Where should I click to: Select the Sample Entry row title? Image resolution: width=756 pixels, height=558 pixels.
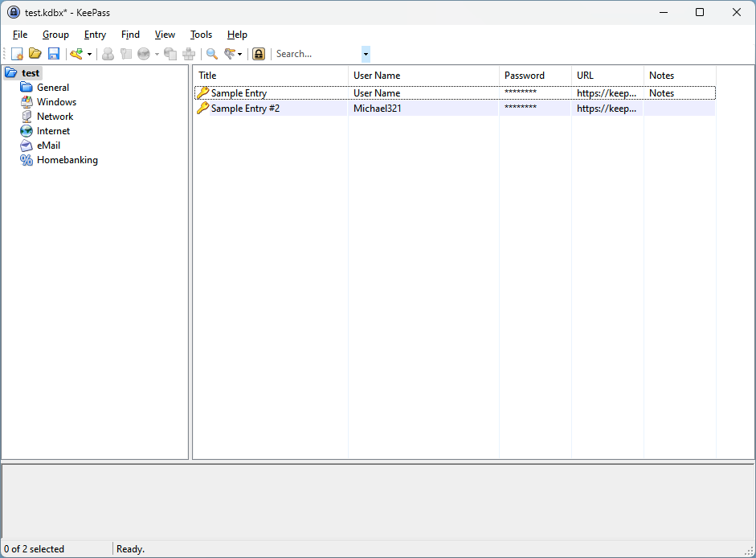point(239,93)
